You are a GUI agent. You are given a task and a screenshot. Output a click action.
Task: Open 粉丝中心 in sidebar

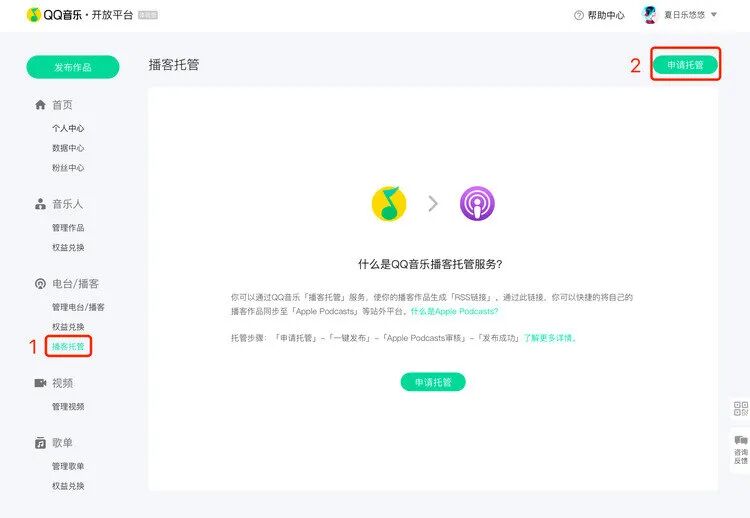pyautogui.click(x=68, y=168)
